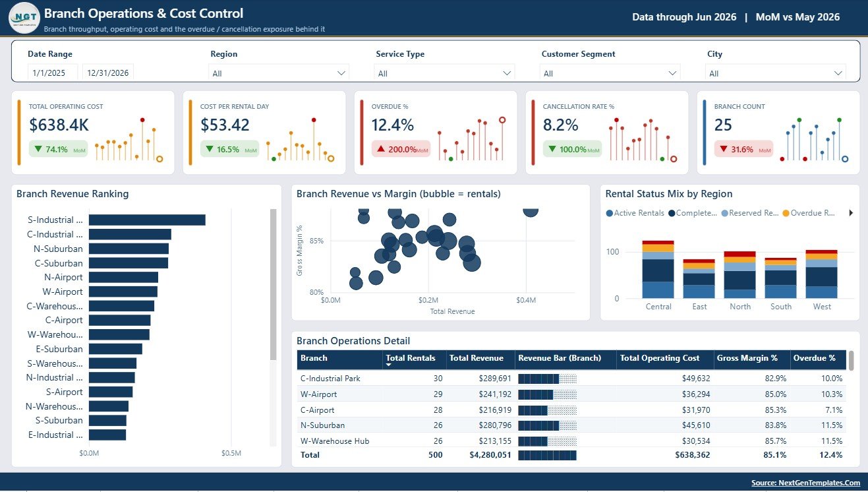Open the NextGenTemplates.Com source link
Viewport: 868px width, 492px height.
tap(805, 483)
